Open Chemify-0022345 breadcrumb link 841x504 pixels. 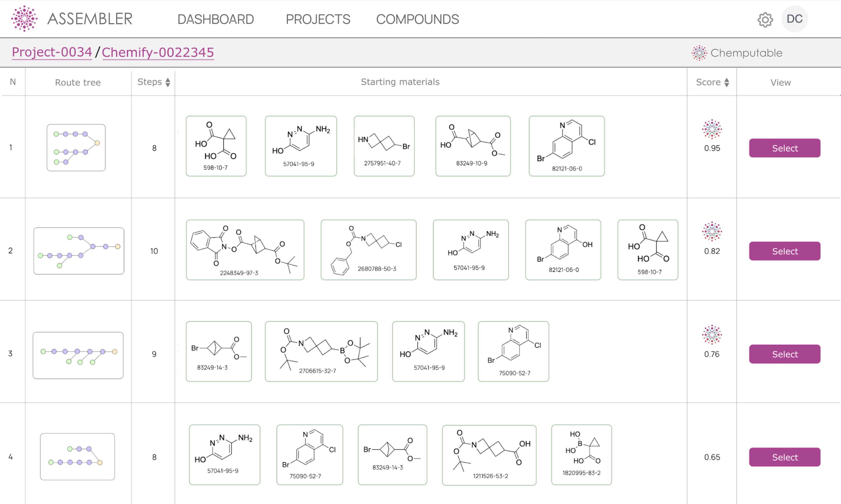click(158, 52)
